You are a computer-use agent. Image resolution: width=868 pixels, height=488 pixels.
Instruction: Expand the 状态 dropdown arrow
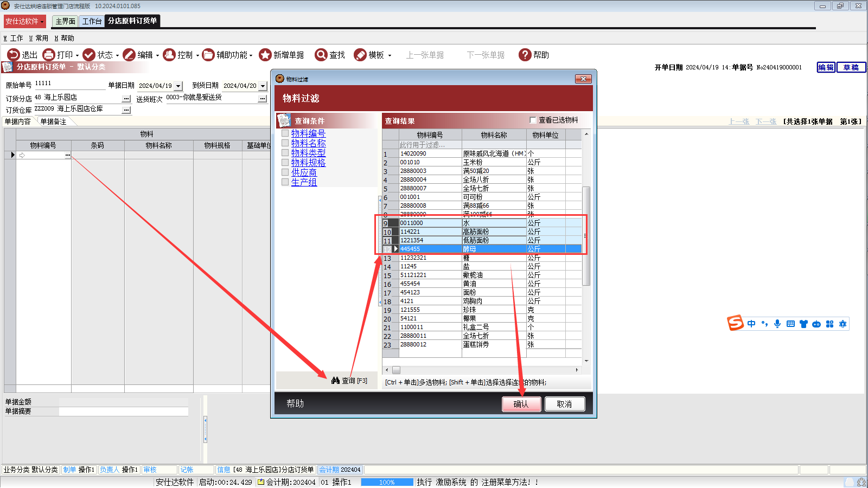click(117, 55)
